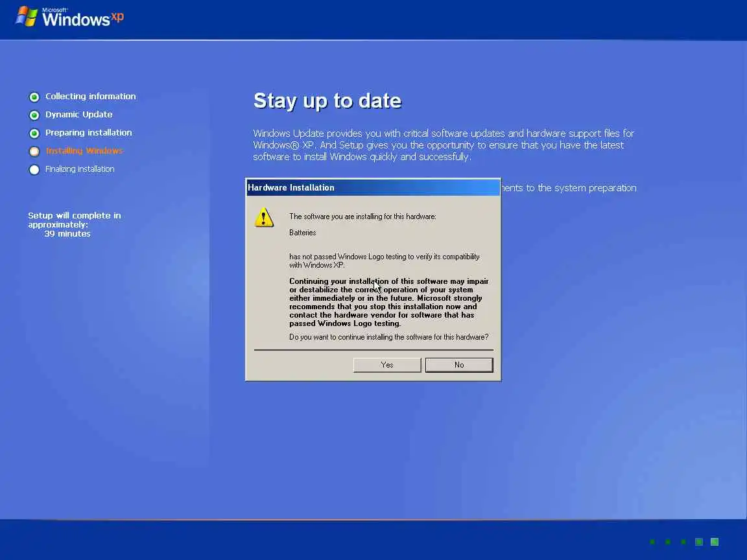Click the "Dynamic Update" label
The width and height of the screenshot is (747, 560).
click(79, 114)
